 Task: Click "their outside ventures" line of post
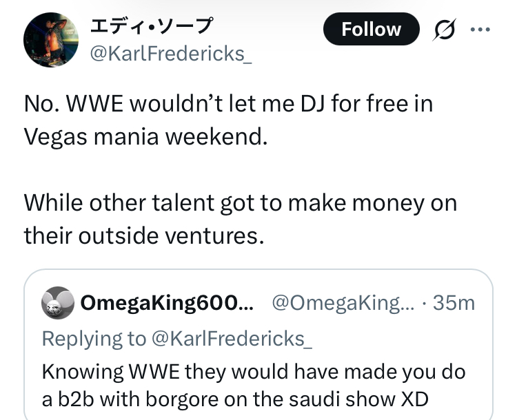tap(144, 235)
